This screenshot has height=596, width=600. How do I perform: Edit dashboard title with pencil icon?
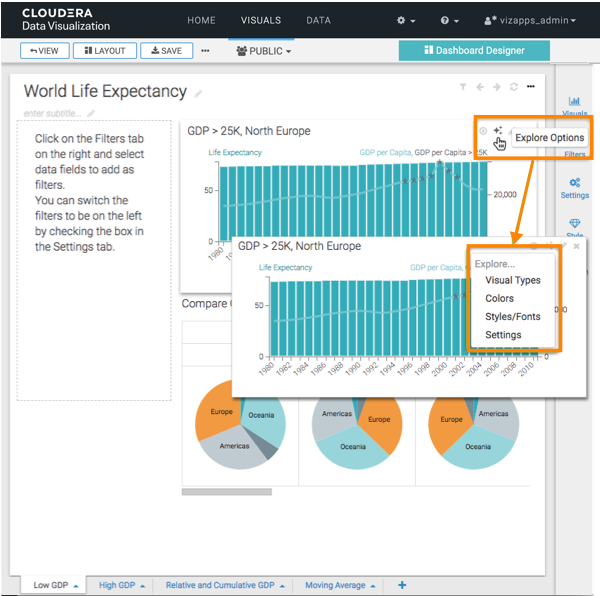coord(198,94)
